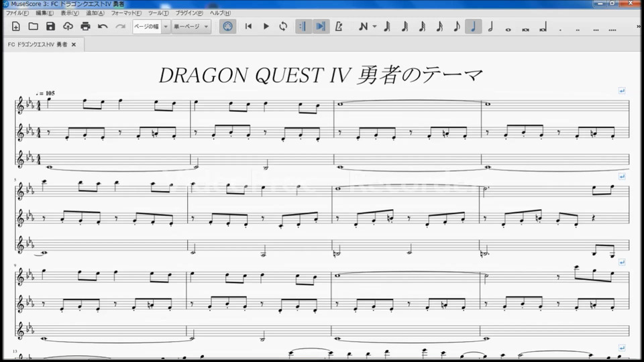Expand the note input mode dropdown arrow
This screenshot has width=644, height=362.
pyautogui.click(x=374, y=27)
